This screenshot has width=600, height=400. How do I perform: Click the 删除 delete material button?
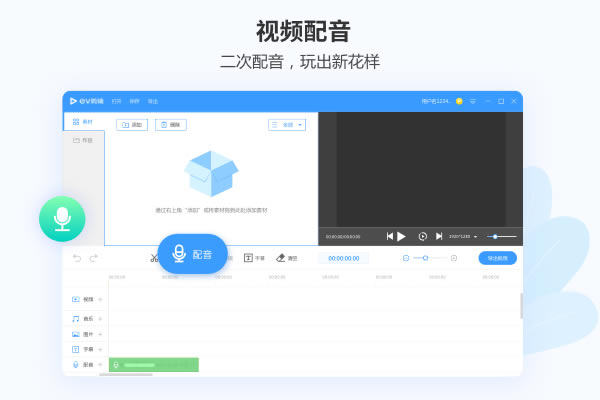pyautogui.click(x=170, y=125)
